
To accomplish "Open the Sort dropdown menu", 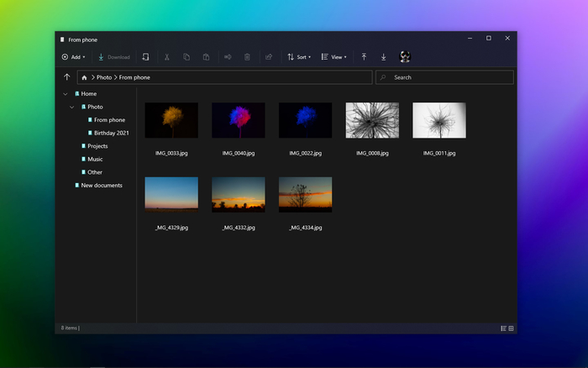I will coord(299,57).
